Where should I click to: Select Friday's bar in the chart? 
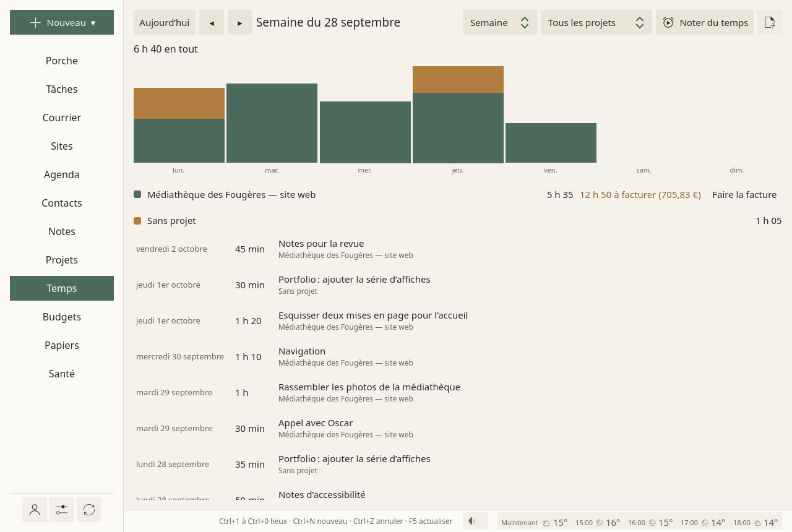point(551,143)
